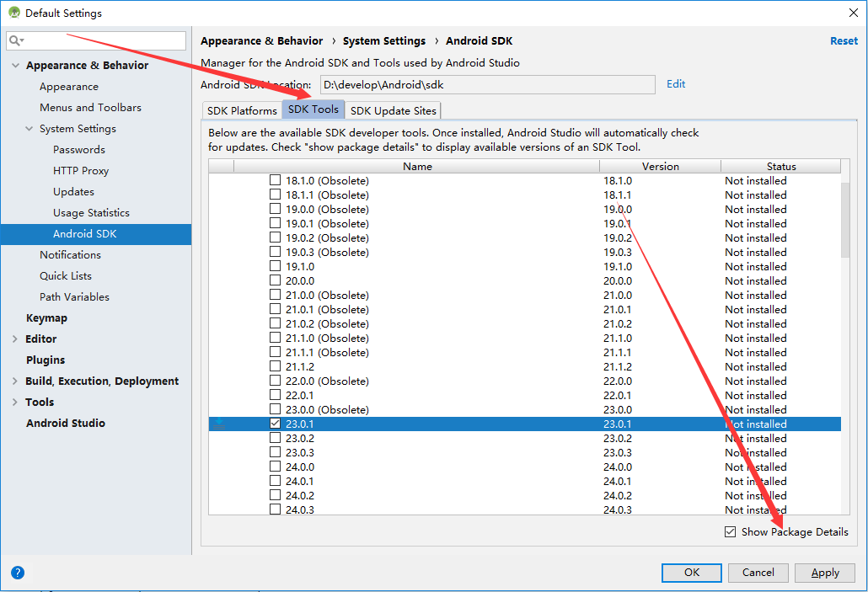Open the SDK Update Sites tab
The width and height of the screenshot is (868, 592).
(x=393, y=110)
